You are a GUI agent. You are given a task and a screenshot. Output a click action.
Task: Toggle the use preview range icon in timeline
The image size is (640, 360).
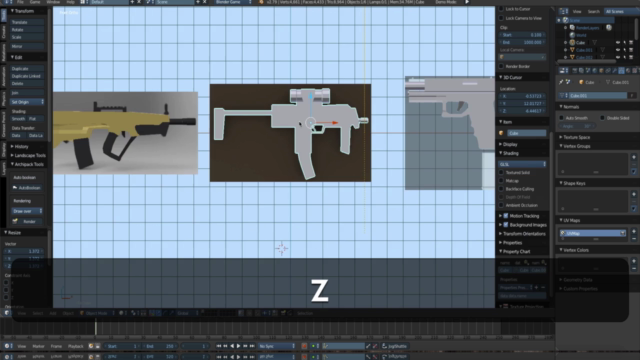tap(91, 346)
